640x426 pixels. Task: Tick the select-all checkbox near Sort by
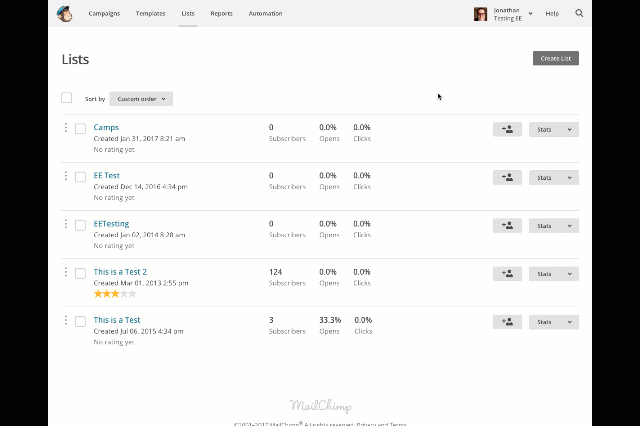67,98
